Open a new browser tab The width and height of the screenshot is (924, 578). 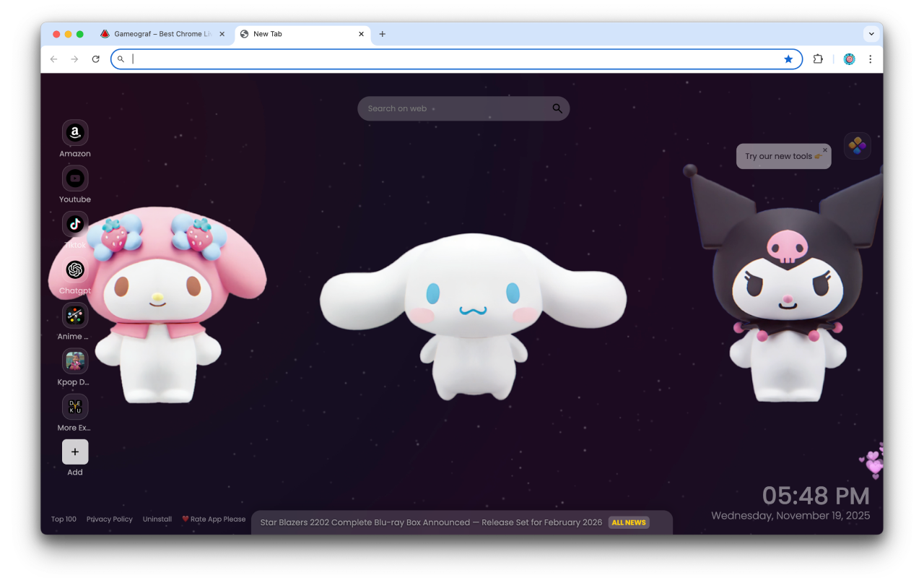(383, 34)
